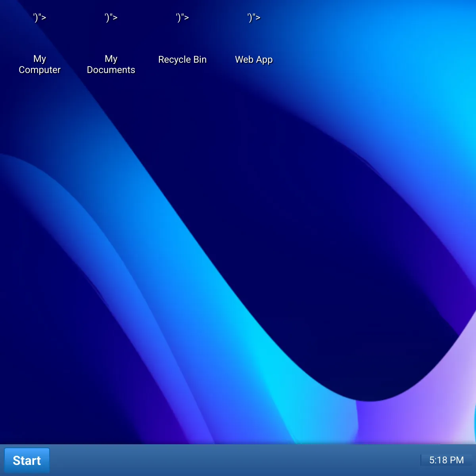Screen dimensions: 476x476
Task: Click the word "Documents" under the second icon
Action: pos(111,70)
